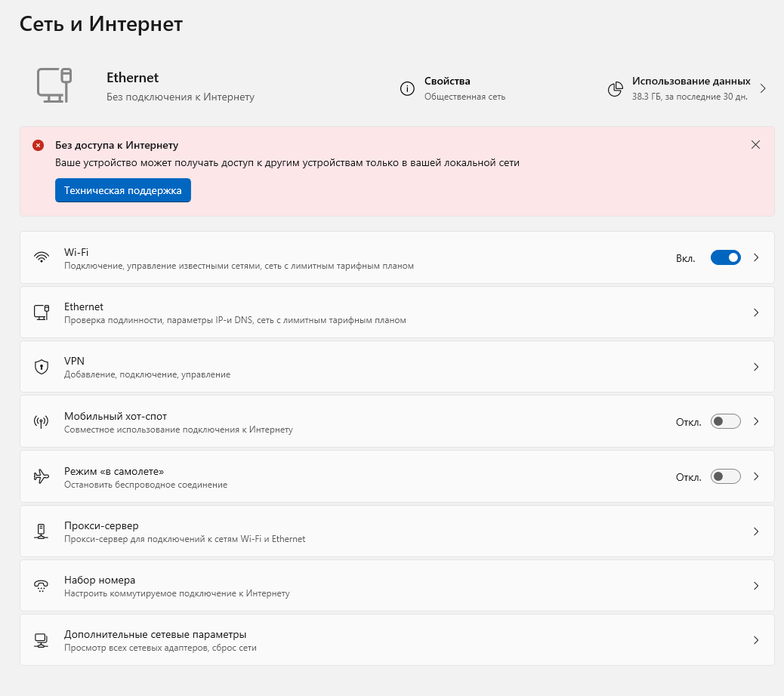Click the Вкл. label beside Wi-Fi
The image size is (784, 696).
pos(686,258)
